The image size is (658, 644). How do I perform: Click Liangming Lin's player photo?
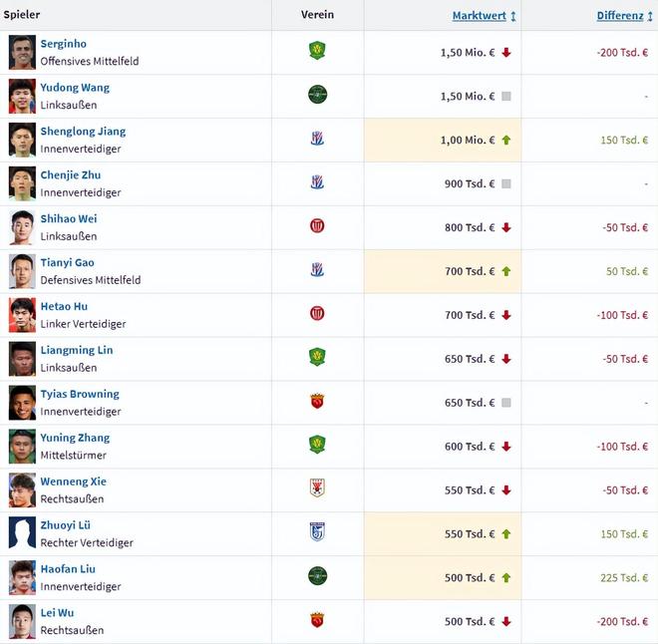tap(22, 359)
